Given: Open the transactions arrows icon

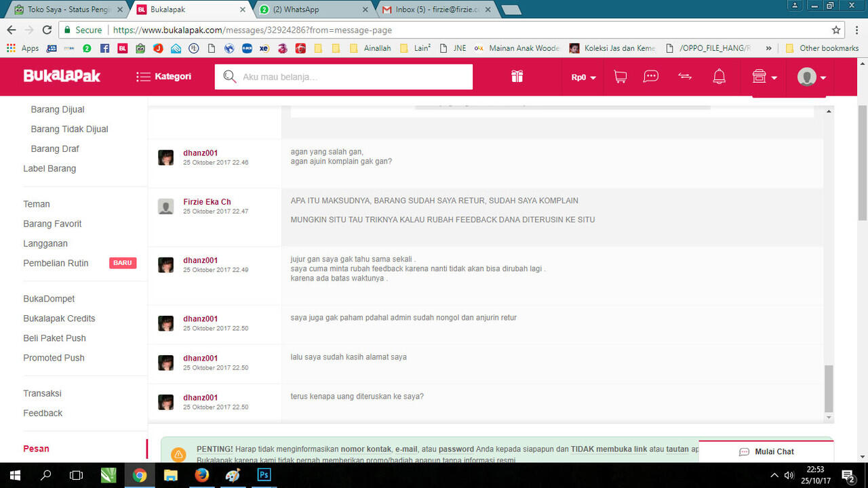Looking at the screenshot, I should [685, 77].
